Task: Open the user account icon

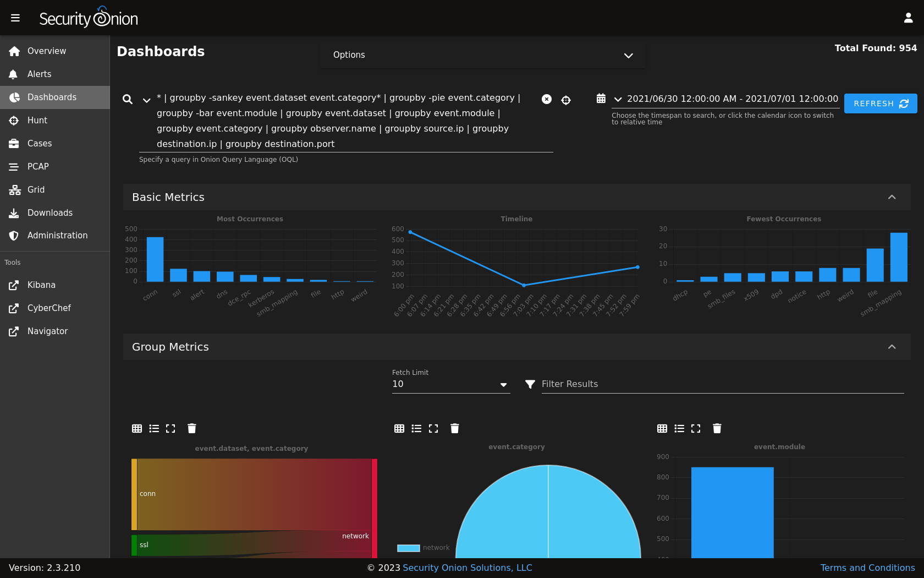Action: [x=908, y=18]
